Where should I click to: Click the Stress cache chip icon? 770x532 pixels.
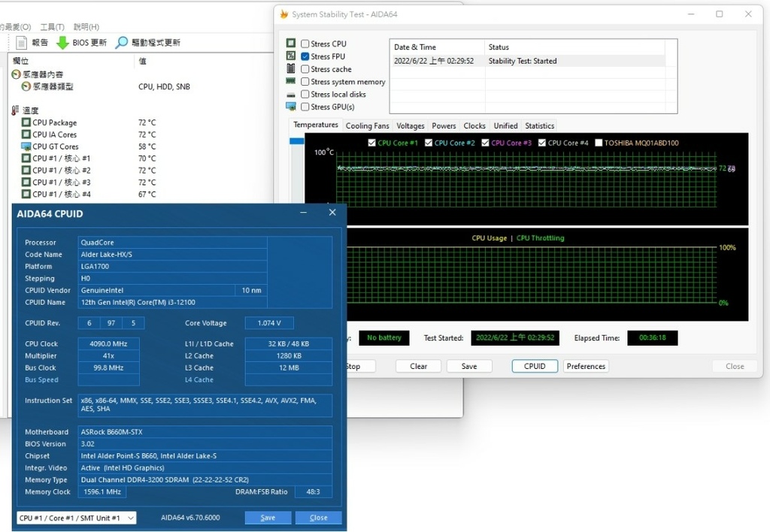click(x=291, y=68)
